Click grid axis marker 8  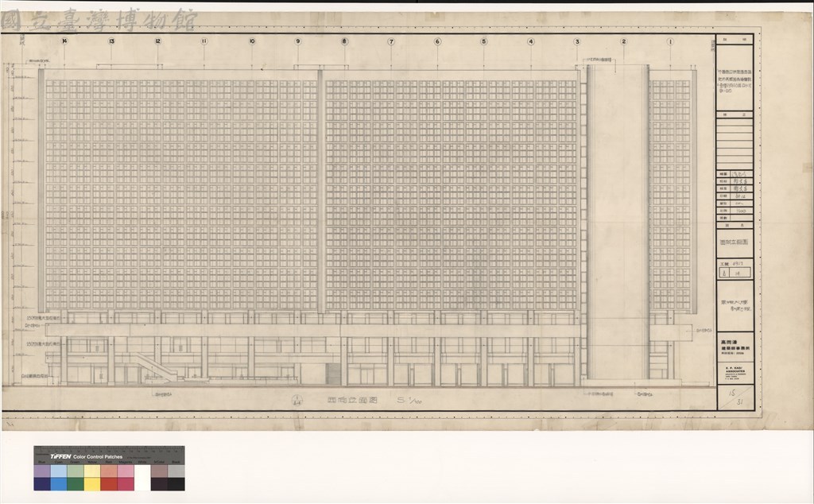click(344, 41)
